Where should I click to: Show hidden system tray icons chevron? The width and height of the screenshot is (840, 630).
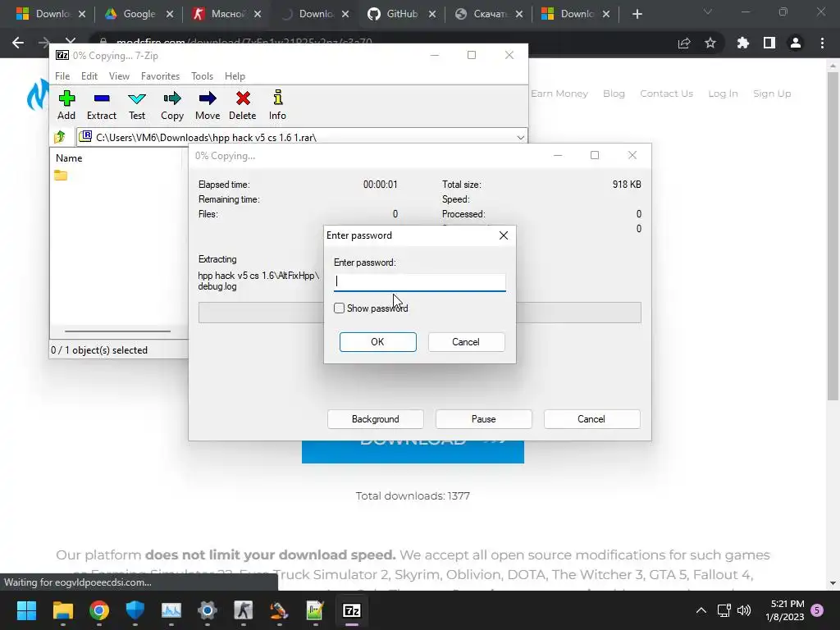pyautogui.click(x=701, y=610)
